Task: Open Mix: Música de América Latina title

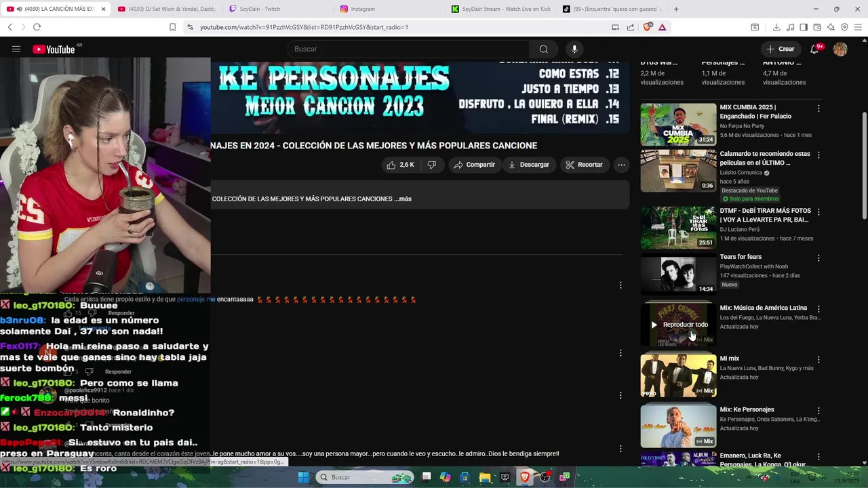Action: pos(764,308)
